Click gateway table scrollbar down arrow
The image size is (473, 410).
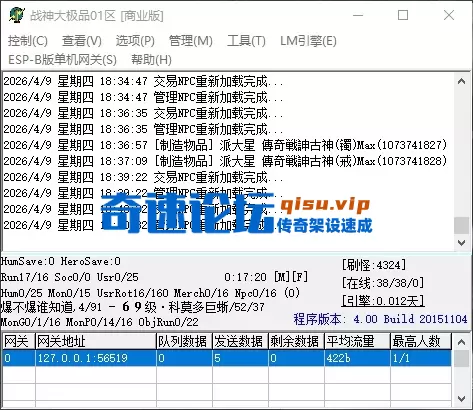coord(462,398)
